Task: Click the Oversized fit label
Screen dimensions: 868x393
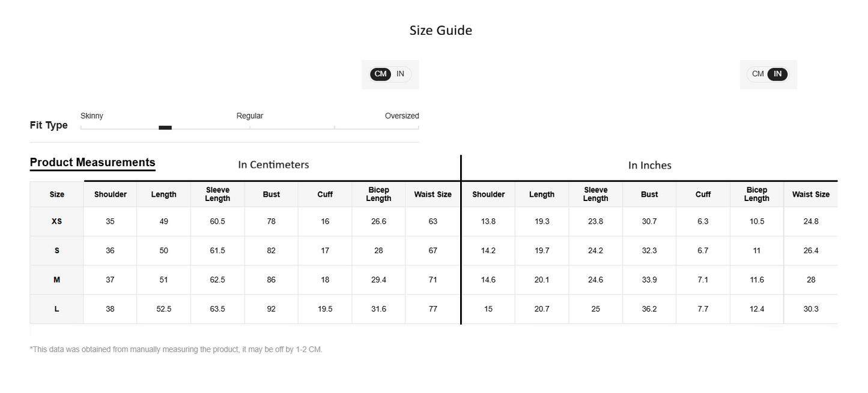Action: pyautogui.click(x=402, y=116)
